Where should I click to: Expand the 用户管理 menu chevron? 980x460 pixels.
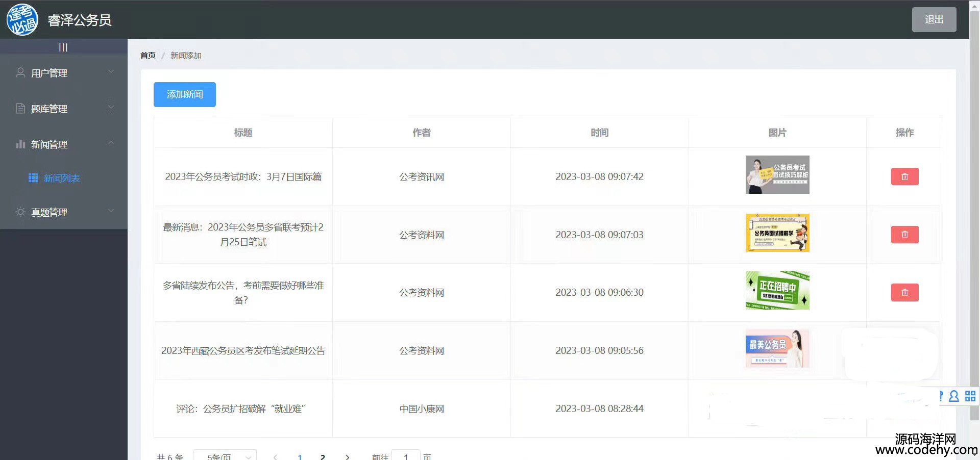111,72
